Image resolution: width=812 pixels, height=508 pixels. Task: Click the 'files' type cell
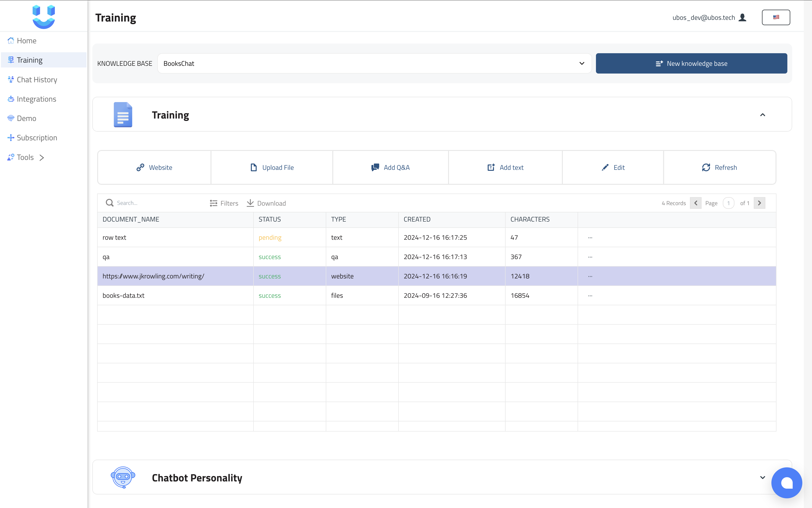[362, 296]
